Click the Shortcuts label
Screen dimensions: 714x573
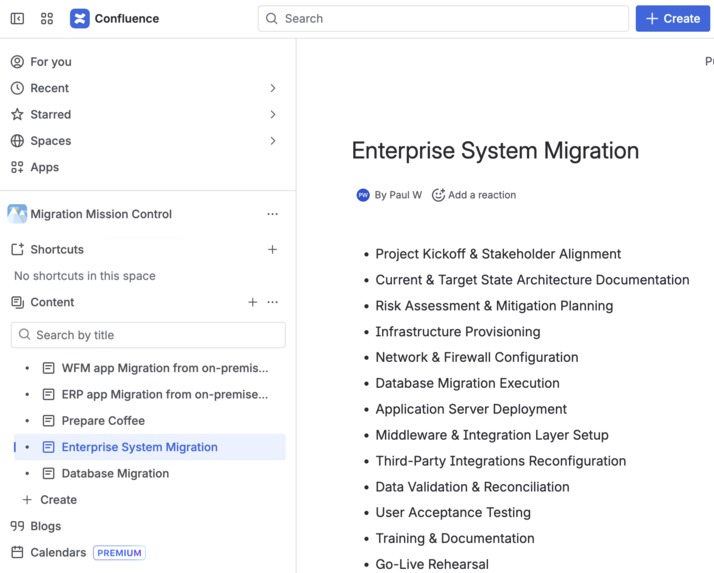(57, 250)
